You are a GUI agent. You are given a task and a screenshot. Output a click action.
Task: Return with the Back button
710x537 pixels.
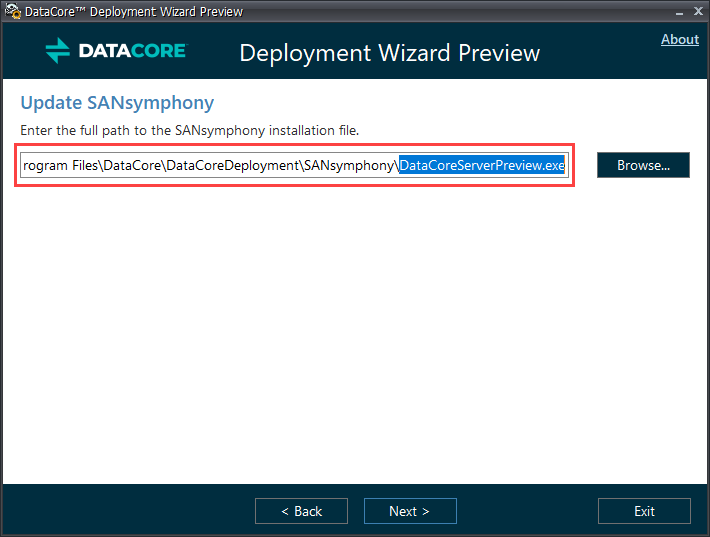[301, 511]
